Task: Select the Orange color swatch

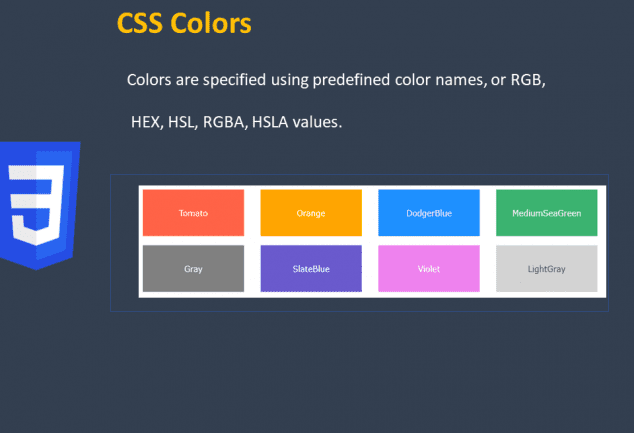Action: tap(311, 213)
